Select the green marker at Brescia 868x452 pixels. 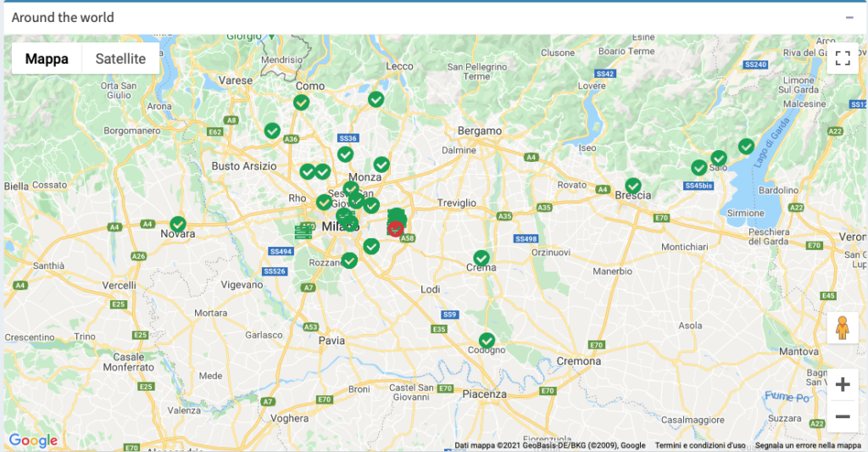pos(633,186)
